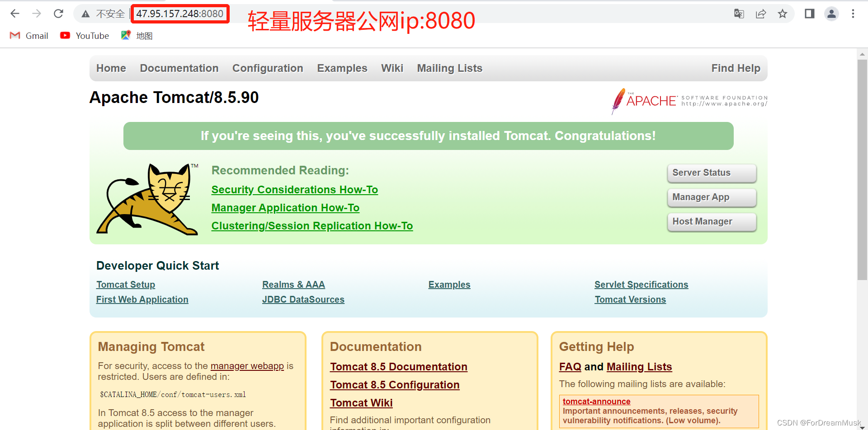Go back with the browser back arrow
Image resolution: width=868 pixels, height=430 pixels.
(x=15, y=14)
